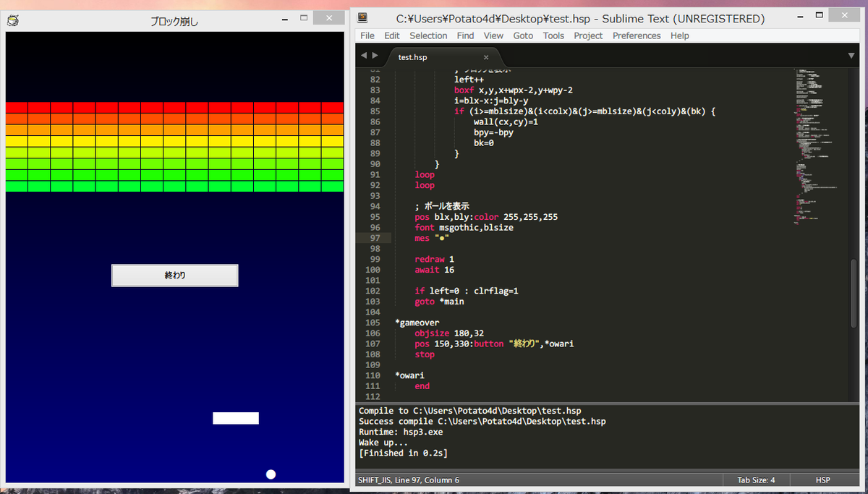Click 'Compile to C:\Users' output line
Image resolution: width=868 pixels, height=494 pixels.
tap(470, 410)
